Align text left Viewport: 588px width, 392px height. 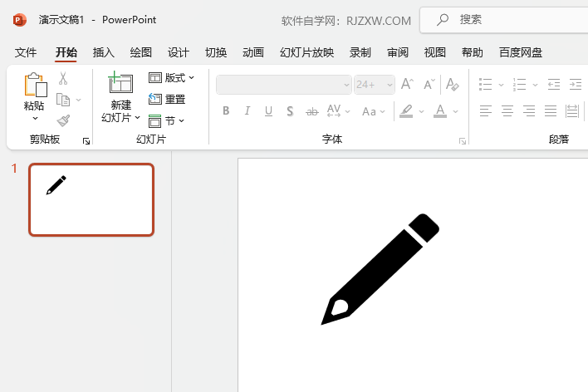[x=486, y=111]
